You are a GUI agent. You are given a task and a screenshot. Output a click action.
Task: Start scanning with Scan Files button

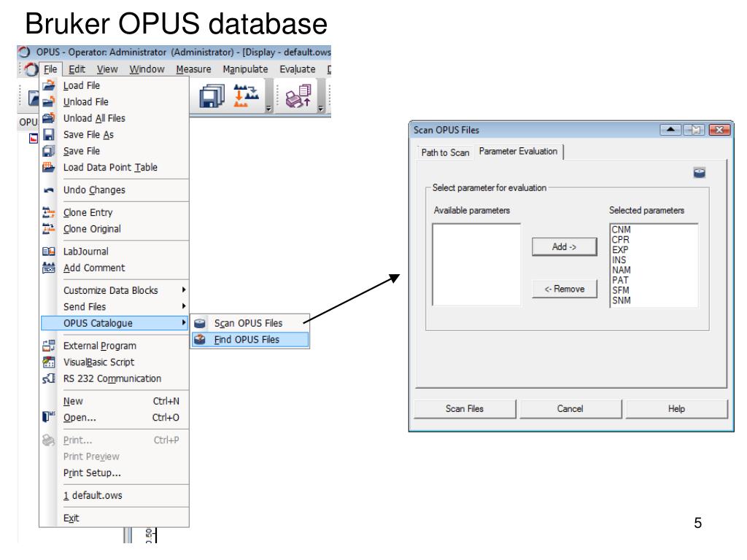[465, 409]
